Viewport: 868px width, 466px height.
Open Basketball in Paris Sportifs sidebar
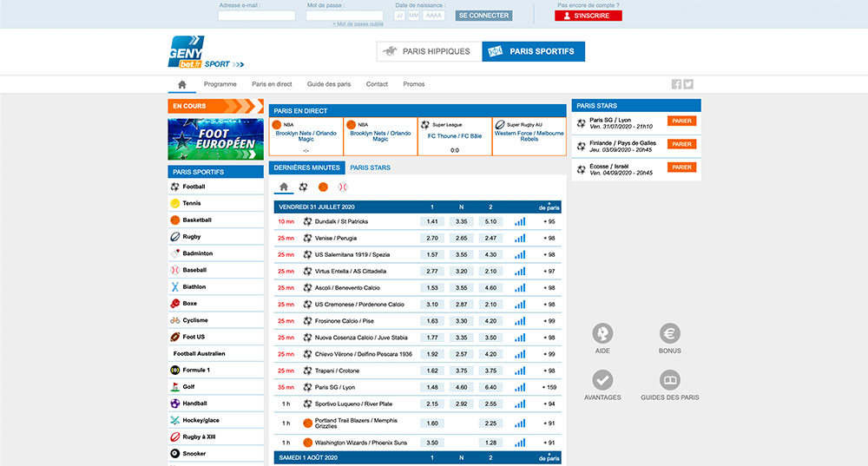click(x=216, y=220)
